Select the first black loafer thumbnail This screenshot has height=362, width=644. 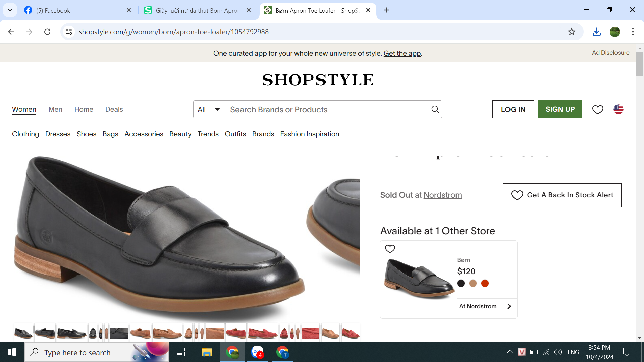(x=23, y=333)
